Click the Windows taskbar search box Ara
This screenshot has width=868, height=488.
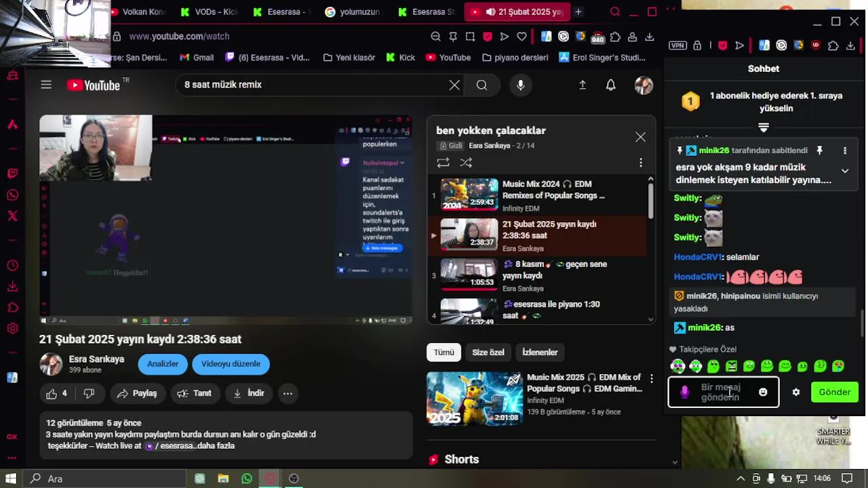[x=105, y=479]
